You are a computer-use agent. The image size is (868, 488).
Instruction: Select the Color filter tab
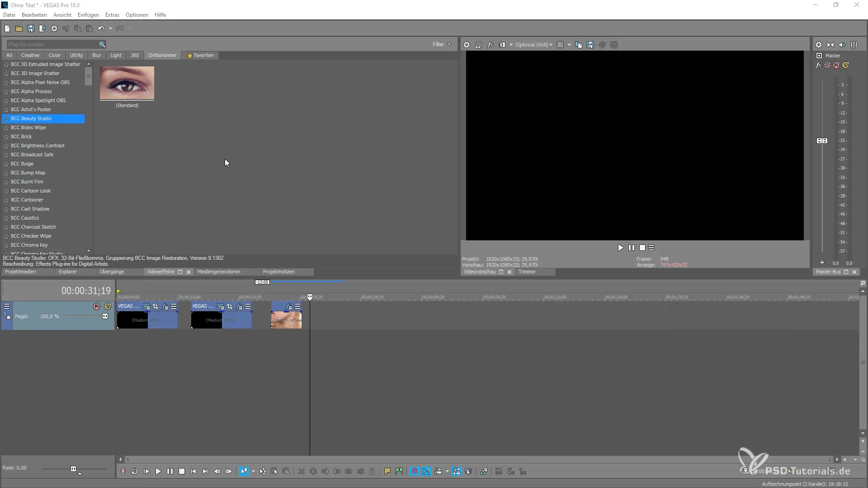click(55, 55)
